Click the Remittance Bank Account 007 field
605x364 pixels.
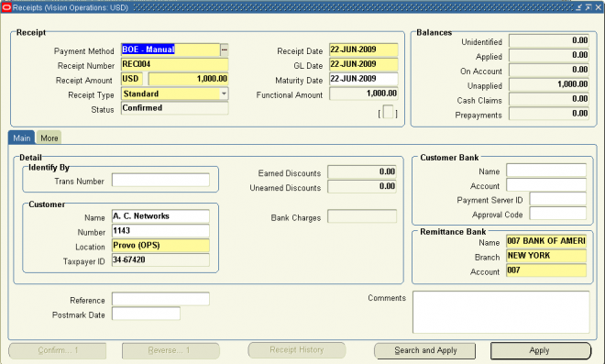click(x=546, y=270)
